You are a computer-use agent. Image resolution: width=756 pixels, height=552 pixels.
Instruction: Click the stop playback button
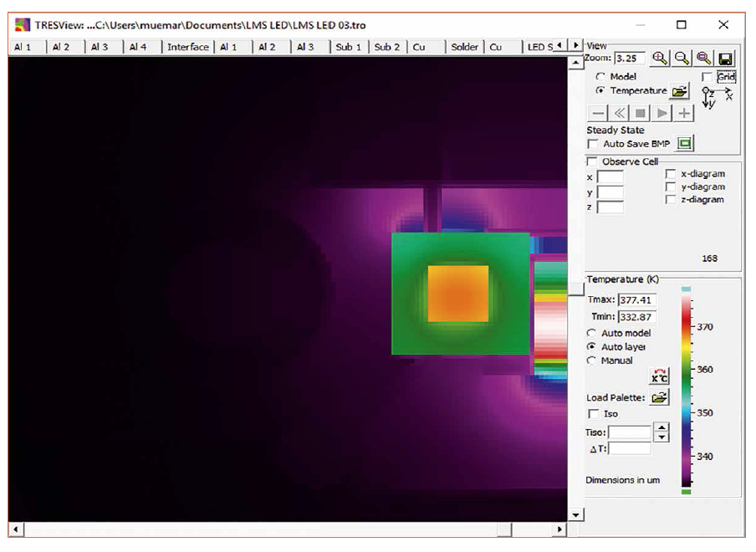coord(641,113)
